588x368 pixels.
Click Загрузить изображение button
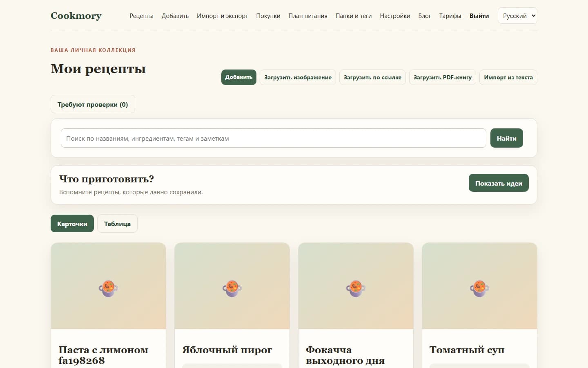[298, 77]
